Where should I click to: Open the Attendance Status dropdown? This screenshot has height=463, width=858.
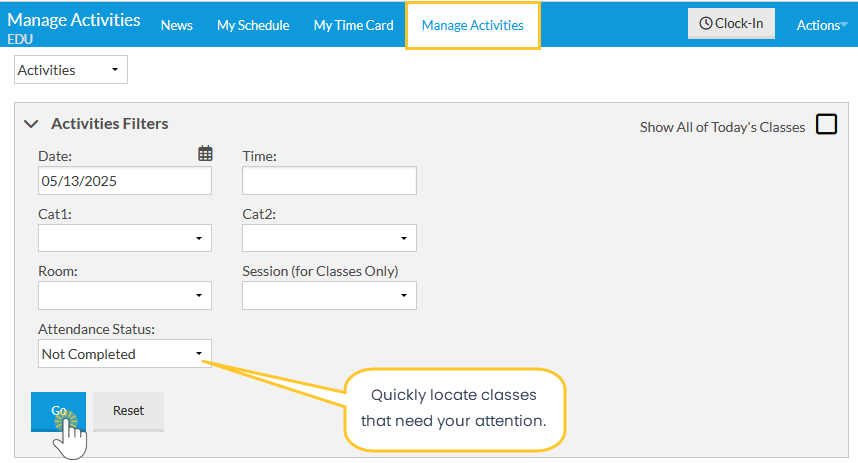coord(125,354)
